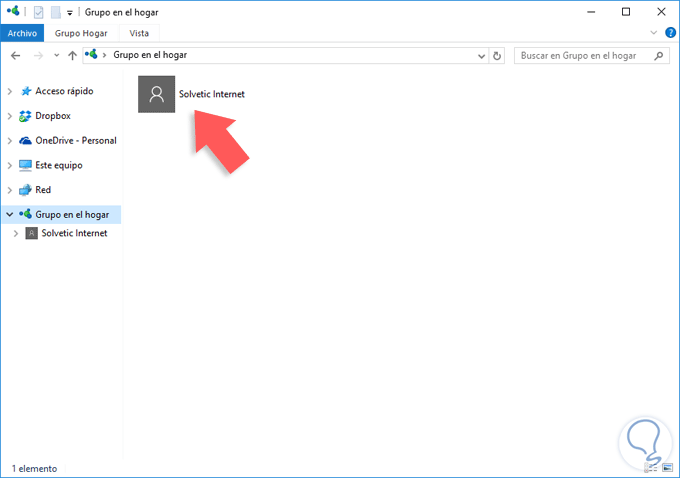This screenshot has height=478, width=680.
Task: Open the address bar history dropdown
Action: [481, 56]
